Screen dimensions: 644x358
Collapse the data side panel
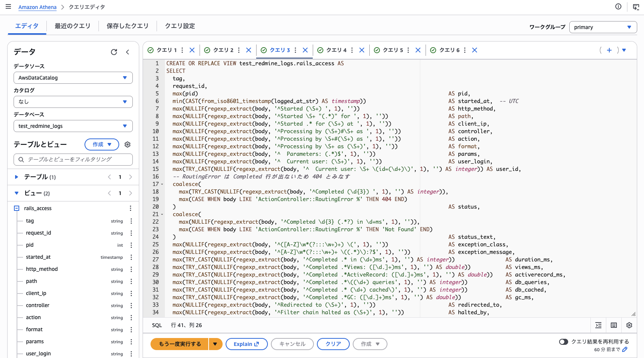pyautogui.click(x=128, y=52)
